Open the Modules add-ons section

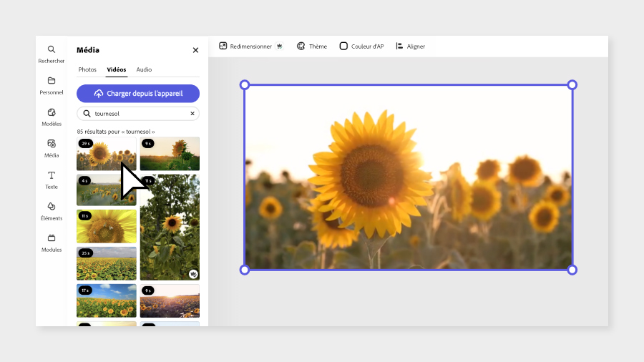[x=52, y=243]
